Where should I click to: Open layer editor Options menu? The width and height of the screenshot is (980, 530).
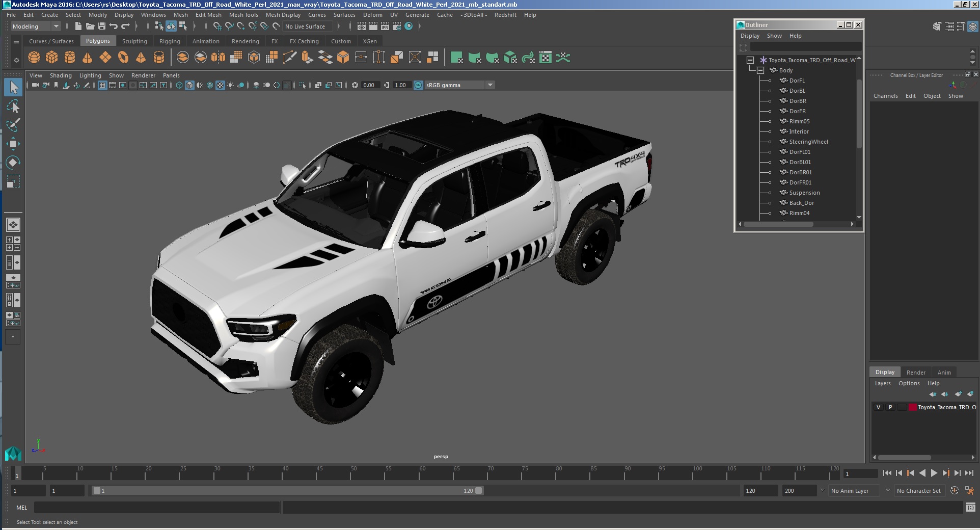click(909, 383)
